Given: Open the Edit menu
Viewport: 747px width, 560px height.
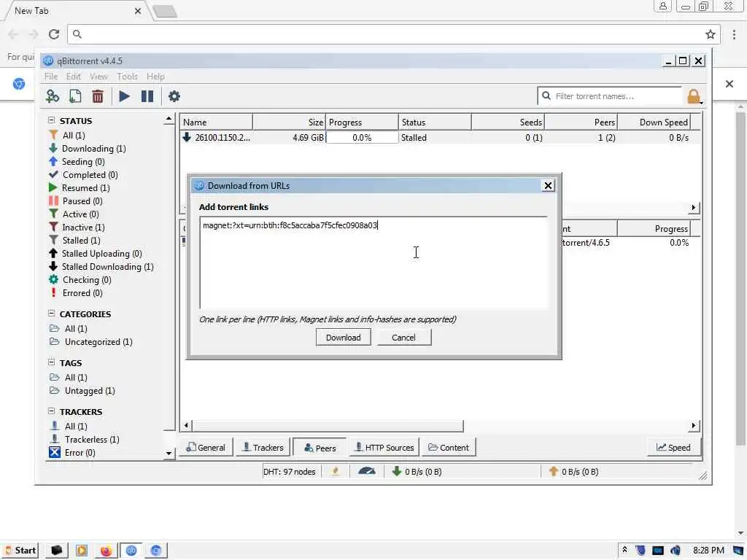Looking at the screenshot, I should pyautogui.click(x=74, y=76).
